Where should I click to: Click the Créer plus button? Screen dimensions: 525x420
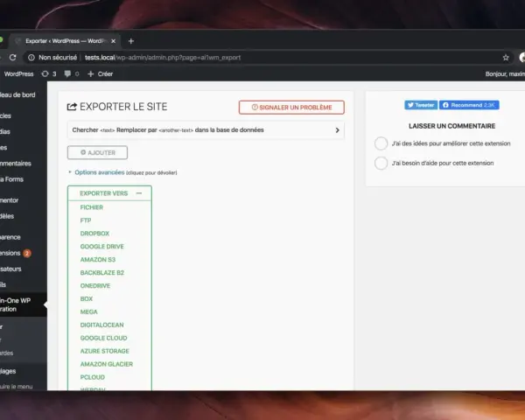100,73
